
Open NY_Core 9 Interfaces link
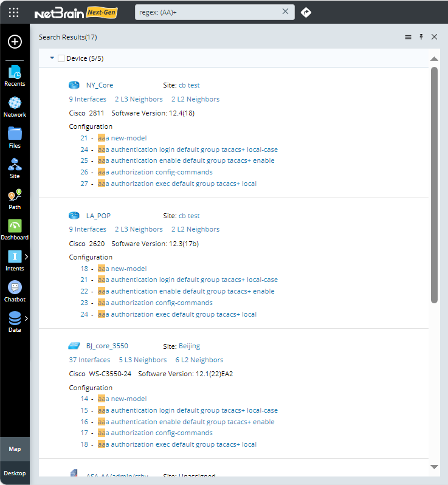coord(88,99)
